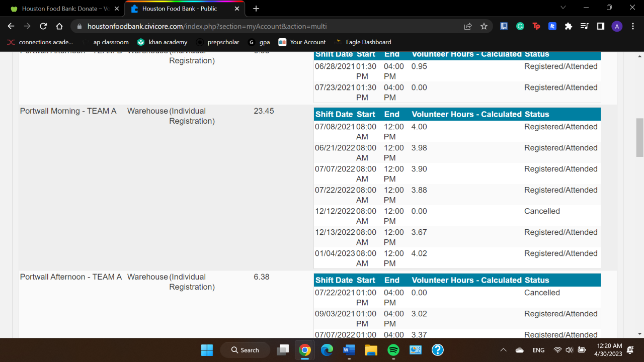Open a new browser tab
This screenshot has width=644, height=362.
(256, 9)
